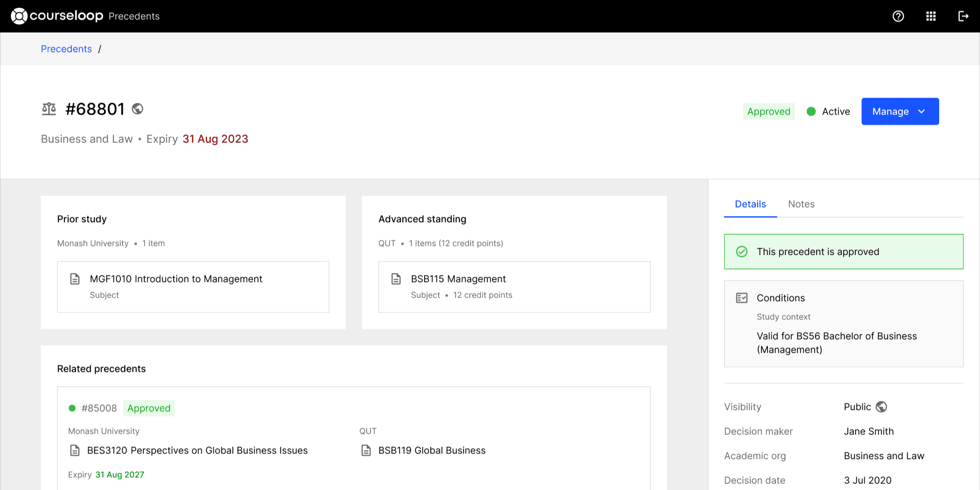Click the document icon for MGF1010
Viewport: 980px width, 490px height.
pyautogui.click(x=75, y=279)
